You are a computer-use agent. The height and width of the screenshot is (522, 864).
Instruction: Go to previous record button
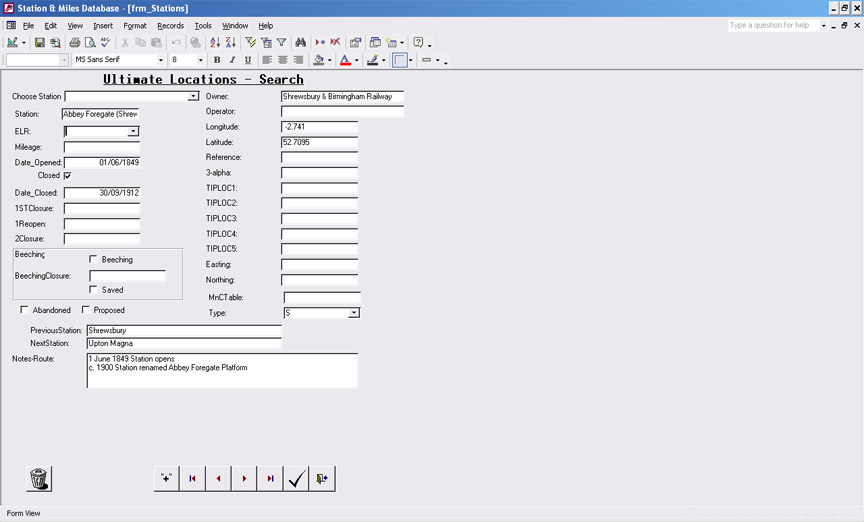point(218,478)
